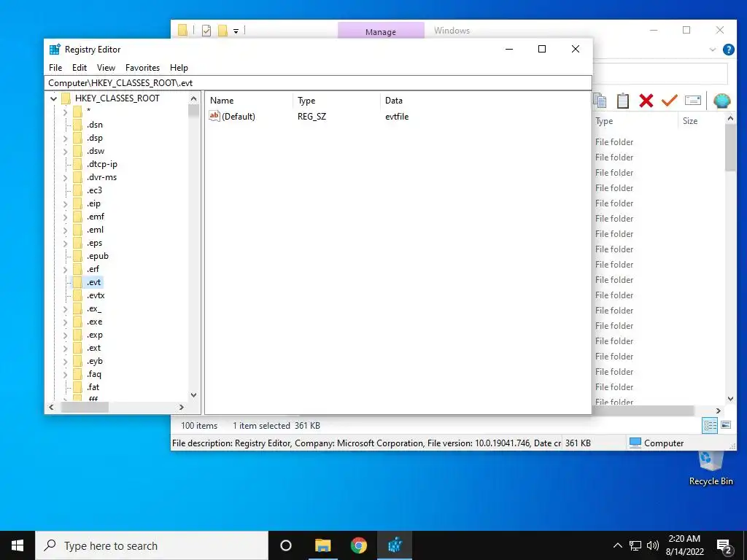Image resolution: width=747 pixels, height=560 pixels.
Task: Open the Favorites menu in Registry Editor
Action: (x=142, y=68)
